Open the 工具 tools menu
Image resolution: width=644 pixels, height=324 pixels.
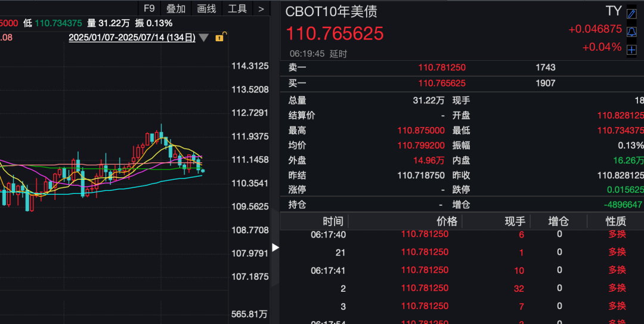click(237, 8)
